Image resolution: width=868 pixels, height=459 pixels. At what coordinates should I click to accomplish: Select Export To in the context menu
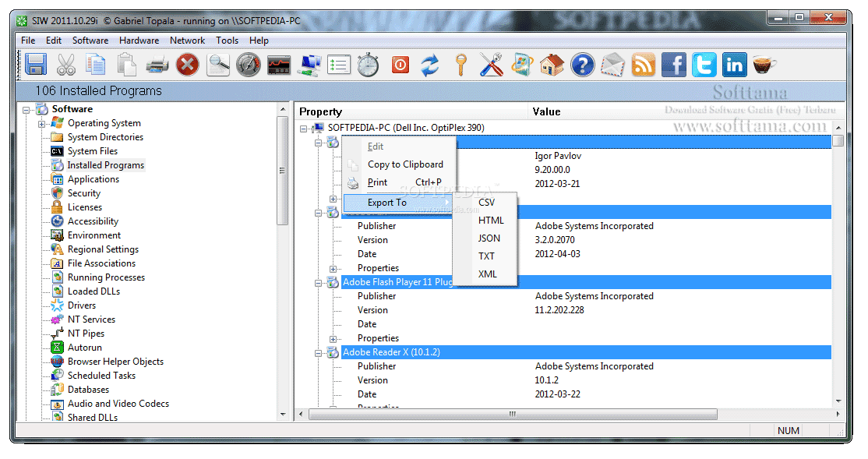pyautogui.click(x=387, y=202)
